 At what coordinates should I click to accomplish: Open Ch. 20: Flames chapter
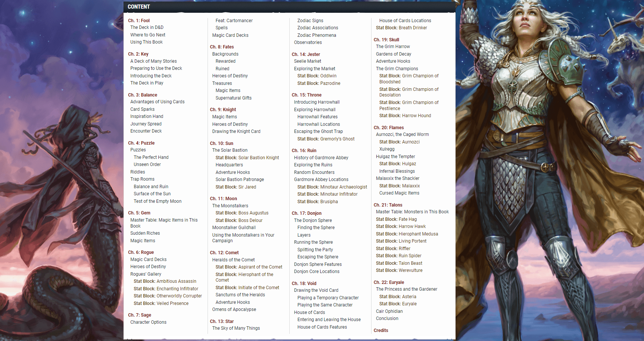coord(388,128)
